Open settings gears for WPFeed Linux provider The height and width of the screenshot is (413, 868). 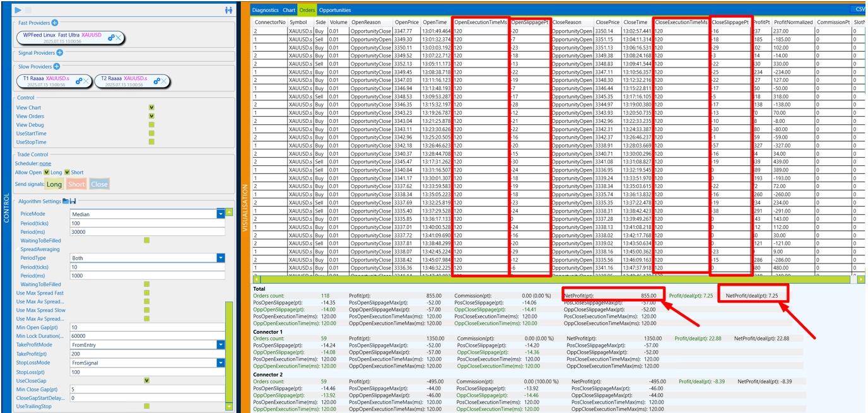[x=112, y=38]
